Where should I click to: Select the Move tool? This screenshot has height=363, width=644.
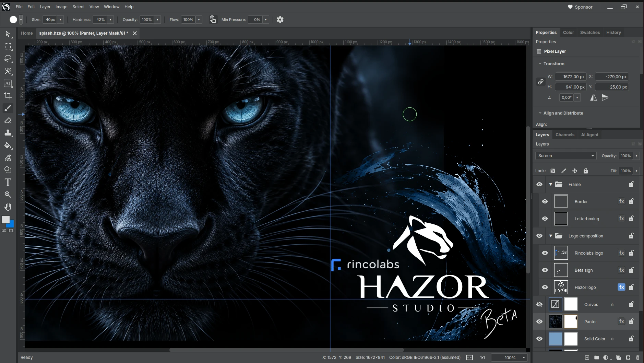8,34
